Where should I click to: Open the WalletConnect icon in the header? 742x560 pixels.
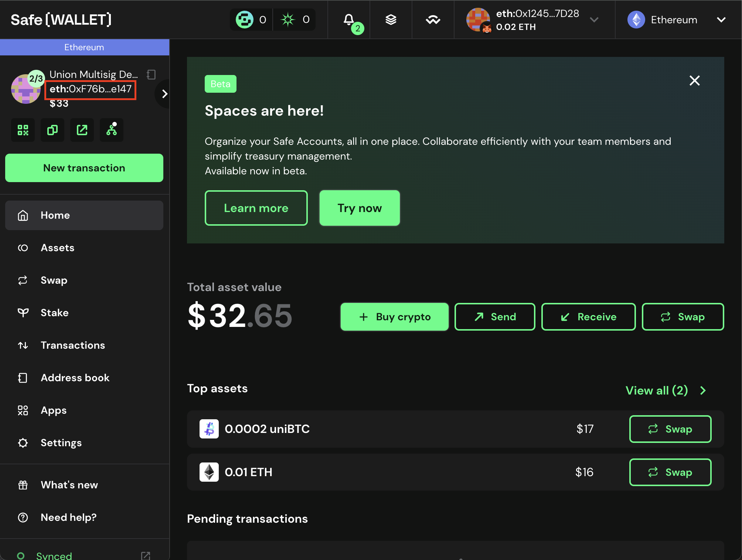[x=433, y=20]
